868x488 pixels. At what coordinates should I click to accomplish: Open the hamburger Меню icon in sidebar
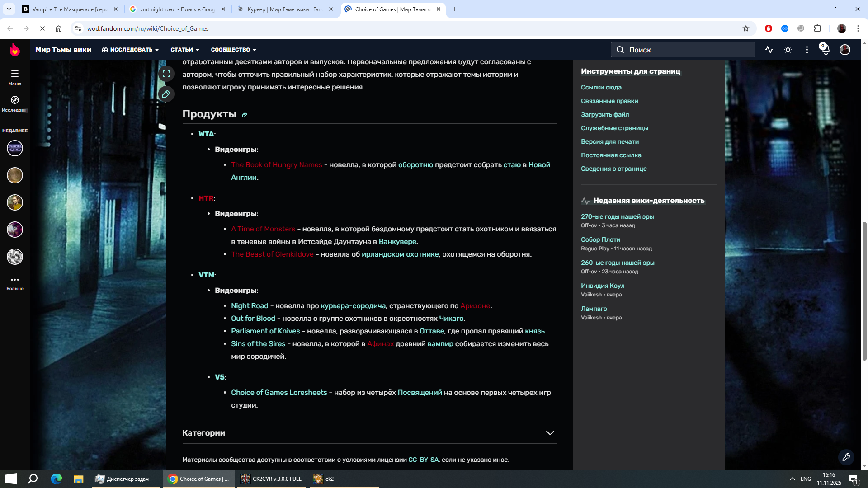pyautogui.click(x=14, y=74)
